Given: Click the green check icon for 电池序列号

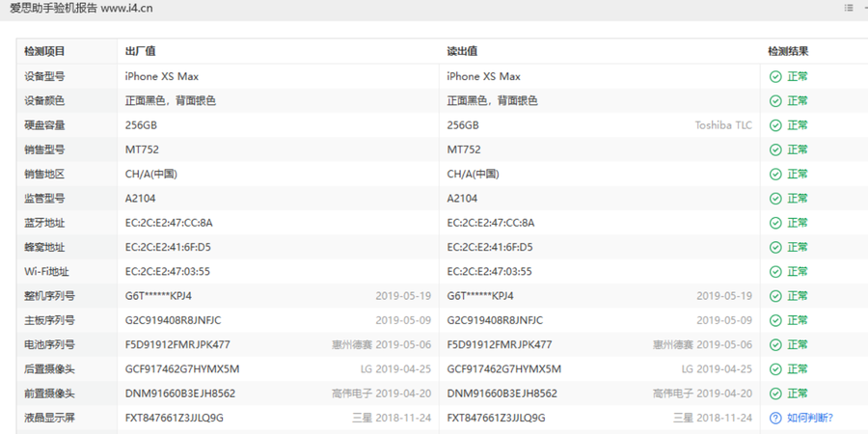Looking at the screenshot, I should 775,344.
